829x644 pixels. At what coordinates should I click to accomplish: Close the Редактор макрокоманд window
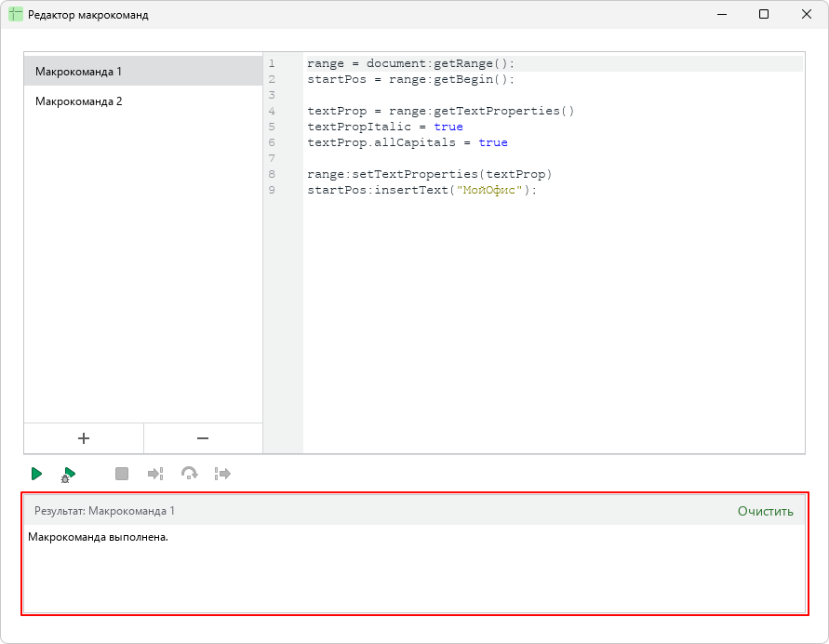pos(807,14)
